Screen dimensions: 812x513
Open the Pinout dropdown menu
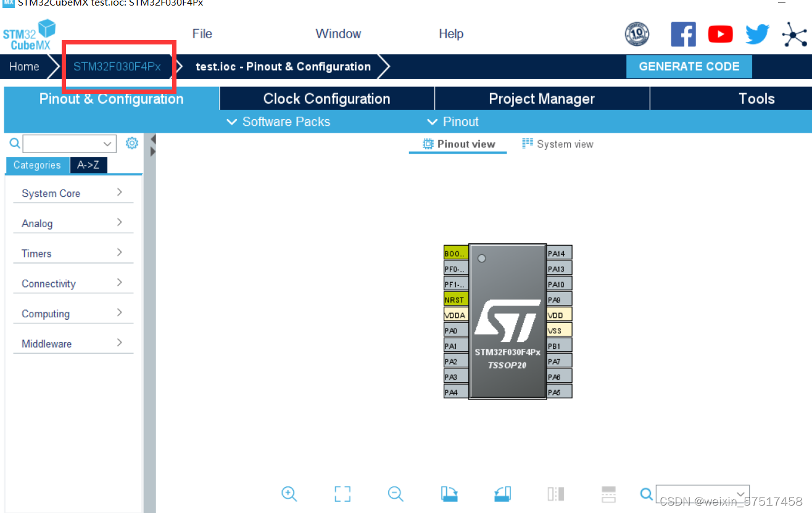[452, 122]
